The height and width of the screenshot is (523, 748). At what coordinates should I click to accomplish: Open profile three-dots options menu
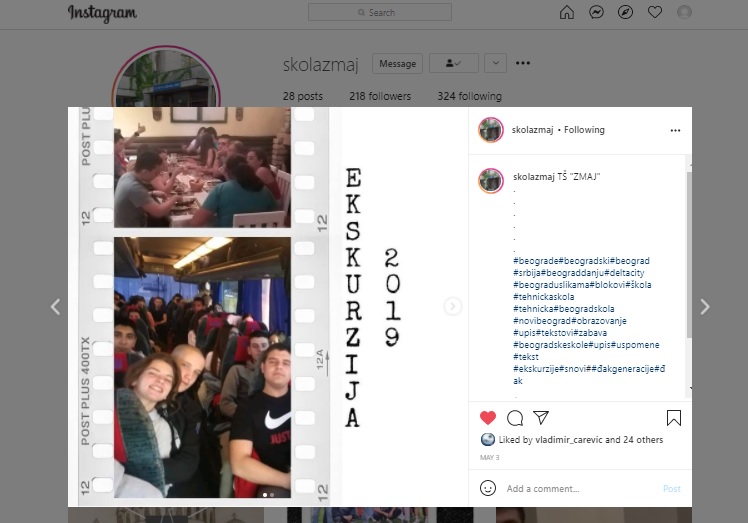click(x=523, y=63)
